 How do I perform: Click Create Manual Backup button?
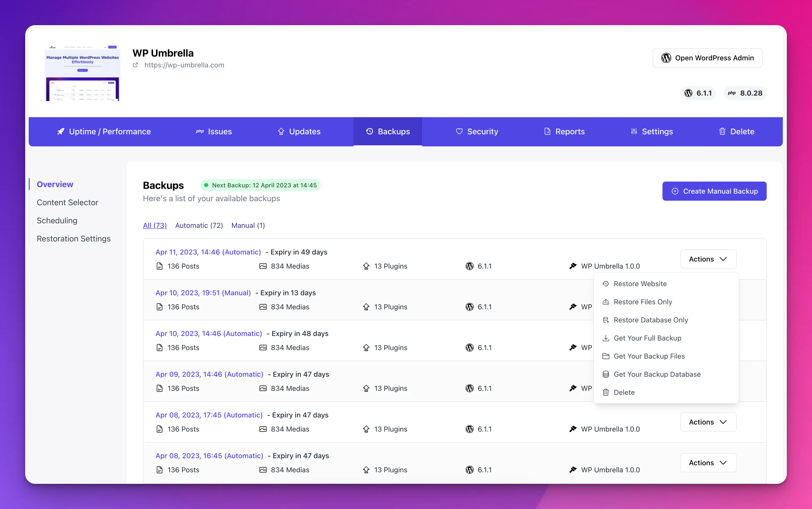click(714, 191)
